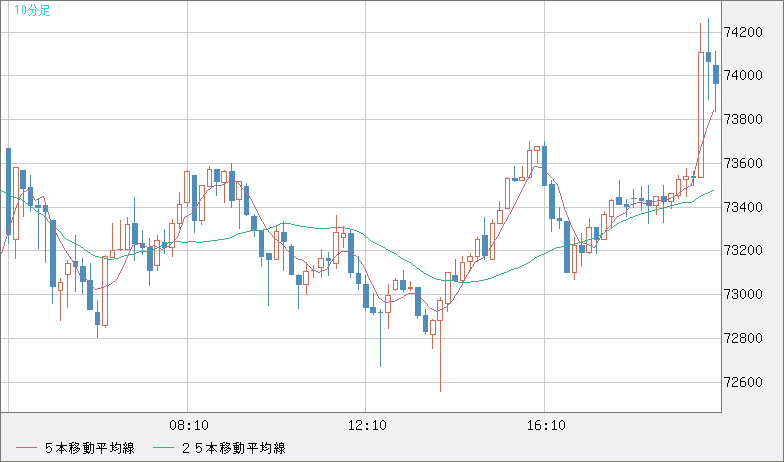
Task: Click the red legend line for the 5-period average
Action: tap(26, 448)
